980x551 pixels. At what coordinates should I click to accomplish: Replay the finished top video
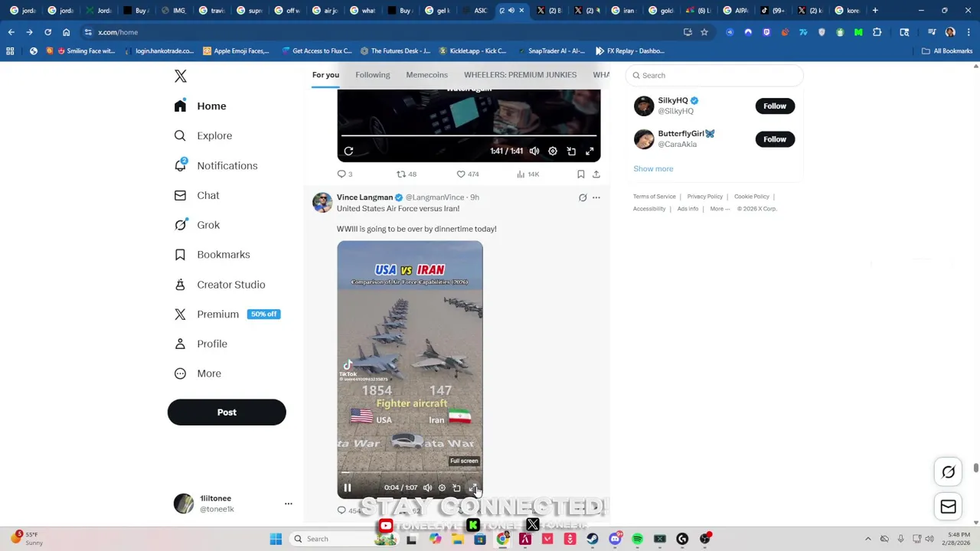coord(348,152)
